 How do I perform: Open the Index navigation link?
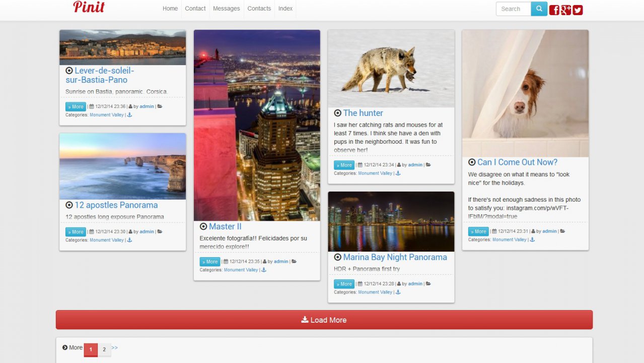click(x=285, y=9)
